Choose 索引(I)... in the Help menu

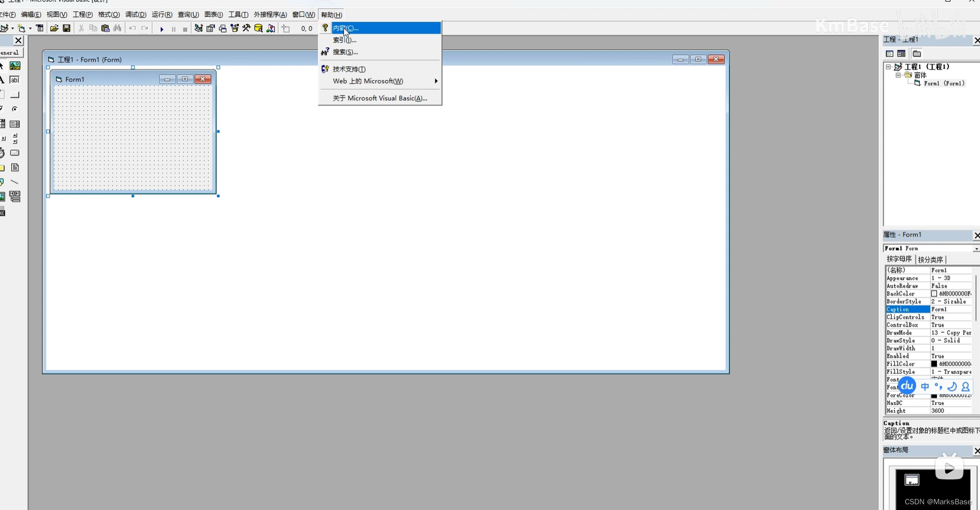pyautogui.click(x=380, y=40)
